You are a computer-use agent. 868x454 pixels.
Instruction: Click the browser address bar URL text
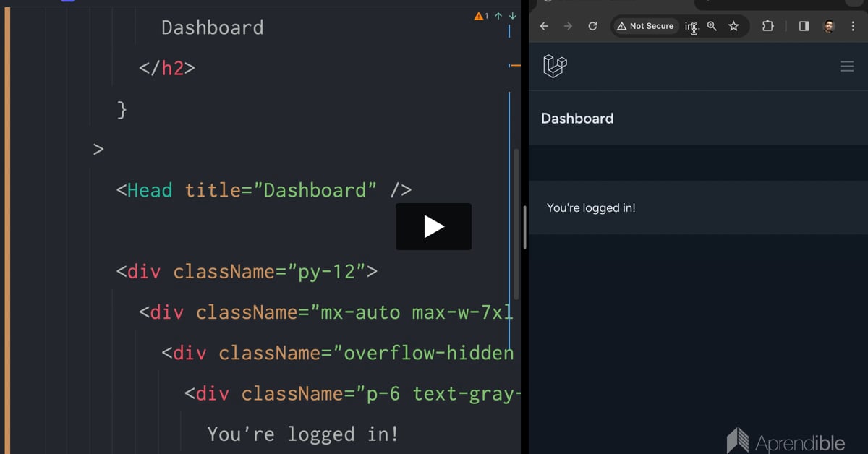[x=692, y=26]
